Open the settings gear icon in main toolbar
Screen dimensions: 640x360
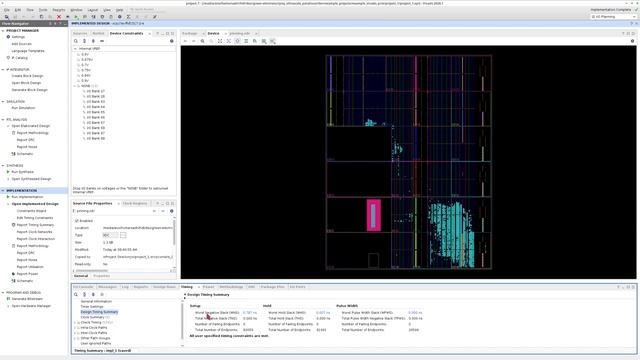[120, 17]
